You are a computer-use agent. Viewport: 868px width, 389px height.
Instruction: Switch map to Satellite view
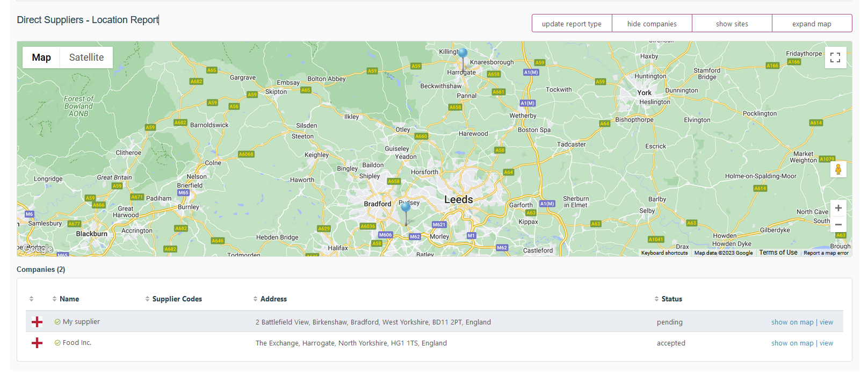click(x=86, y=57)
